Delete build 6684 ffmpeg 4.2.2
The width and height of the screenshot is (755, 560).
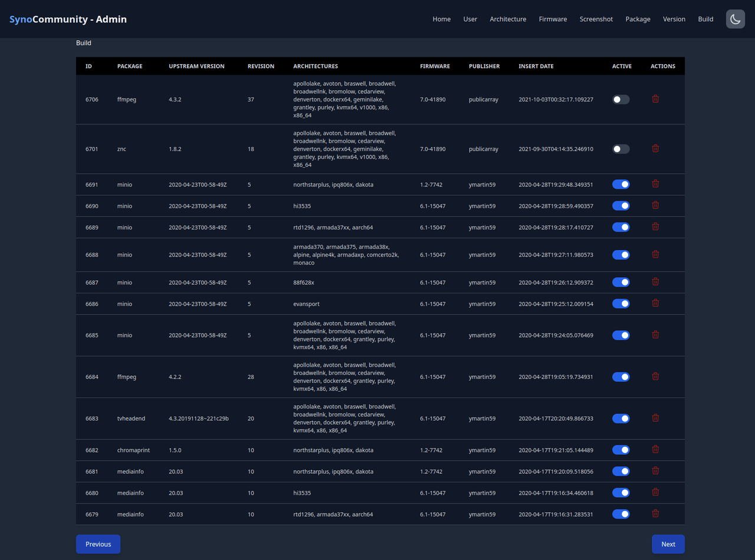(x=655, y=376)
